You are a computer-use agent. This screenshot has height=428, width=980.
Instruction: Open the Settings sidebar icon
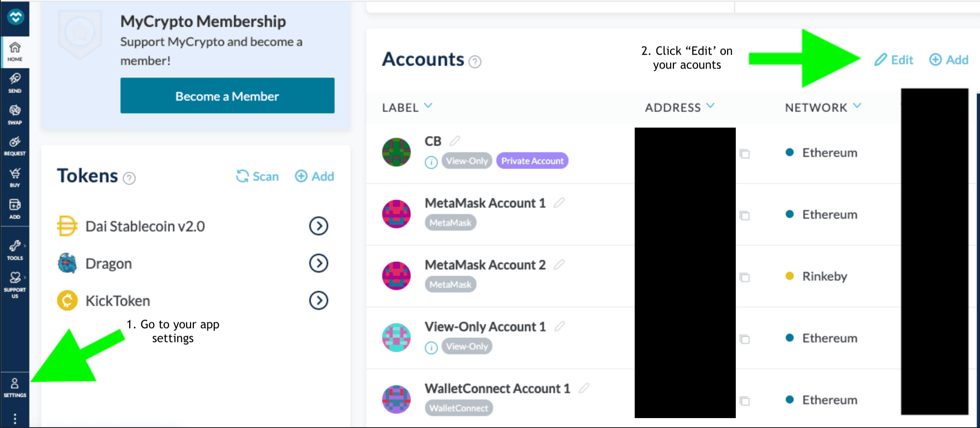point(15,388)
